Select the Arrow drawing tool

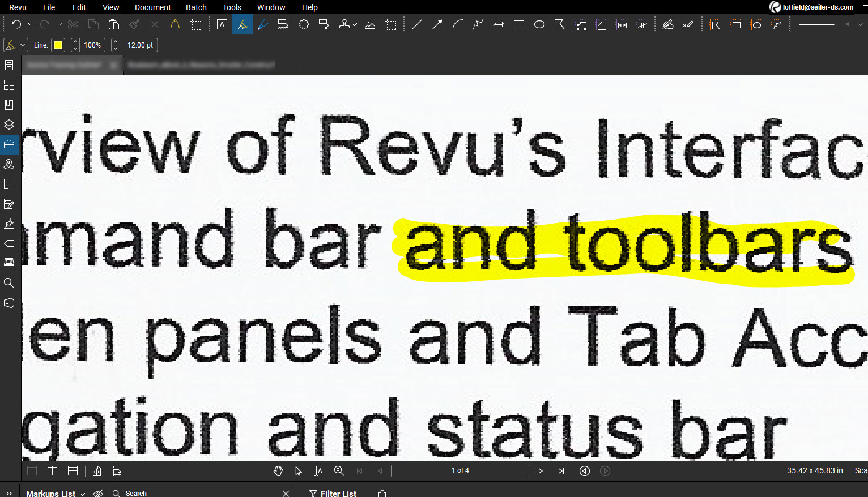(x=437, y=24)
